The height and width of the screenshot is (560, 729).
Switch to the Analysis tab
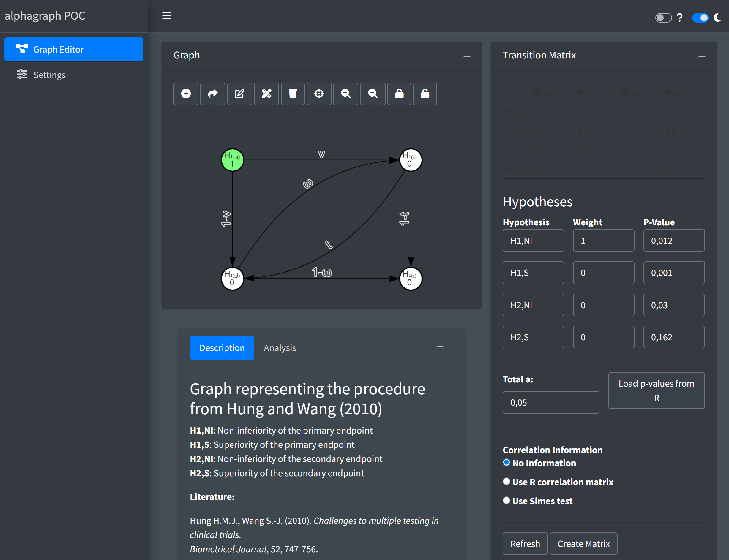click(280, 348)
